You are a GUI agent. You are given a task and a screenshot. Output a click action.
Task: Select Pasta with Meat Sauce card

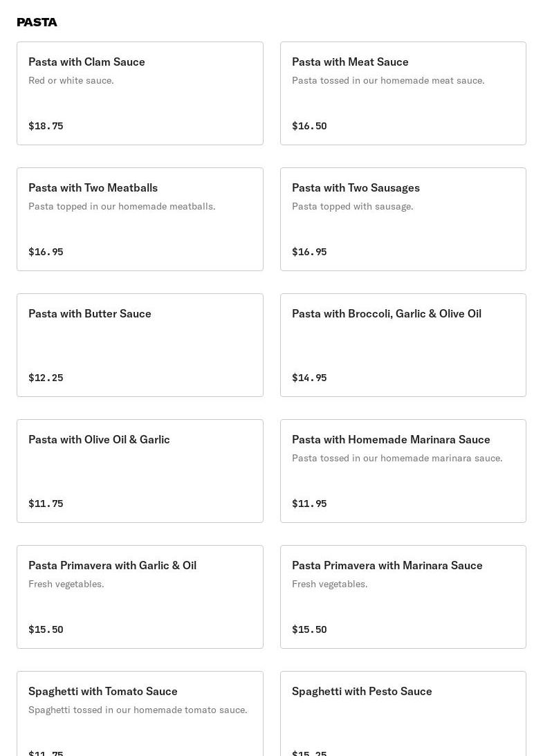coord(403,93)
